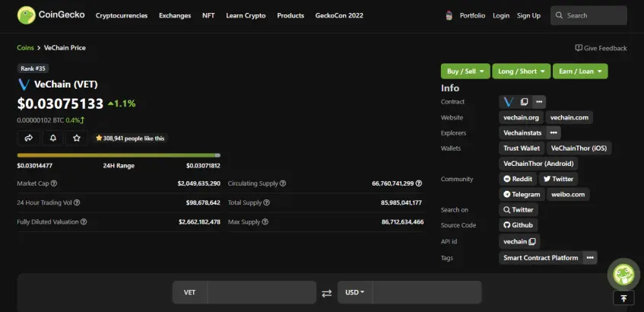
Task: Go to GeckoCon 2022
Action: tap(339, 16)
